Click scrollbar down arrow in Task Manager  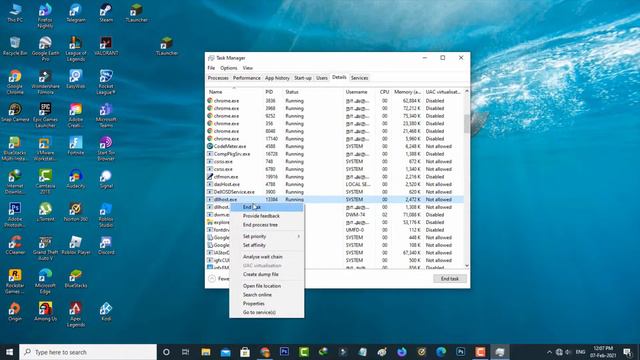coord(467,266)
